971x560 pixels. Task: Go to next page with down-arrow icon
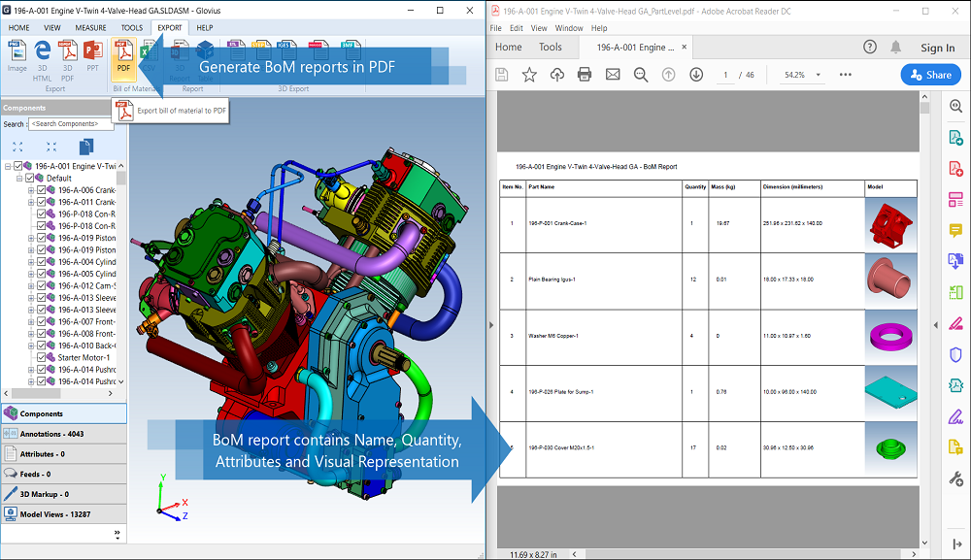pyautogui.click(x=696, y=75)
